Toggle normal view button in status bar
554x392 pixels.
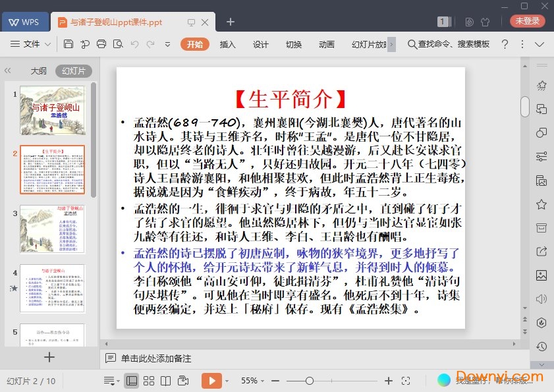[132, 381]
